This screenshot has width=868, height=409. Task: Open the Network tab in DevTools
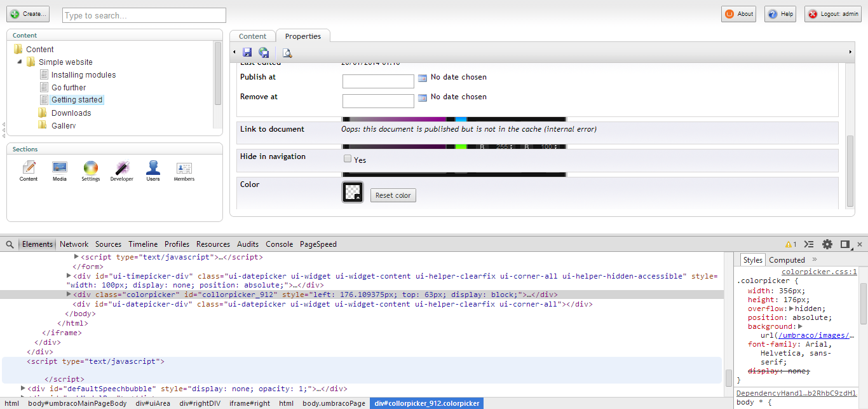click(x=74, y=244)
